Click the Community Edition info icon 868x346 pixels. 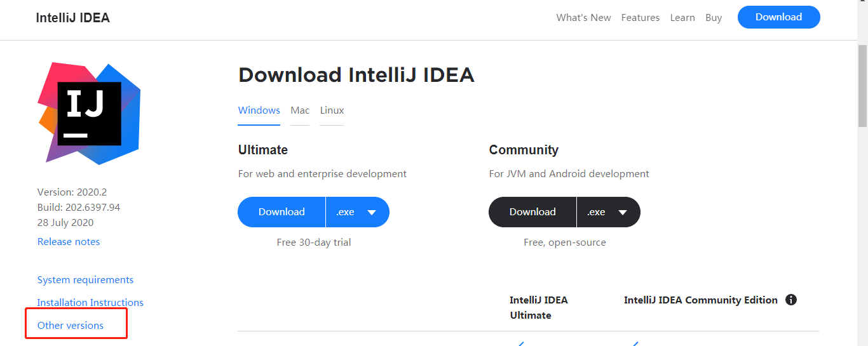click(791, 300)
